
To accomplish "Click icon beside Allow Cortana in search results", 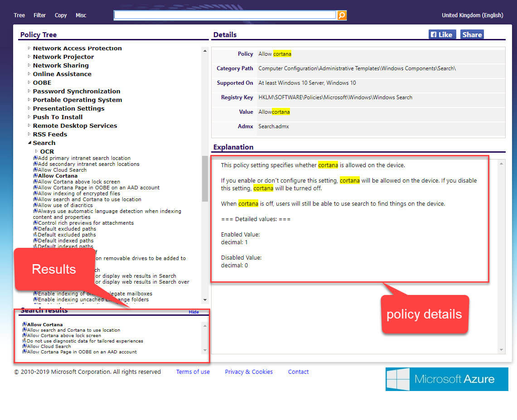I will (24, 324).
